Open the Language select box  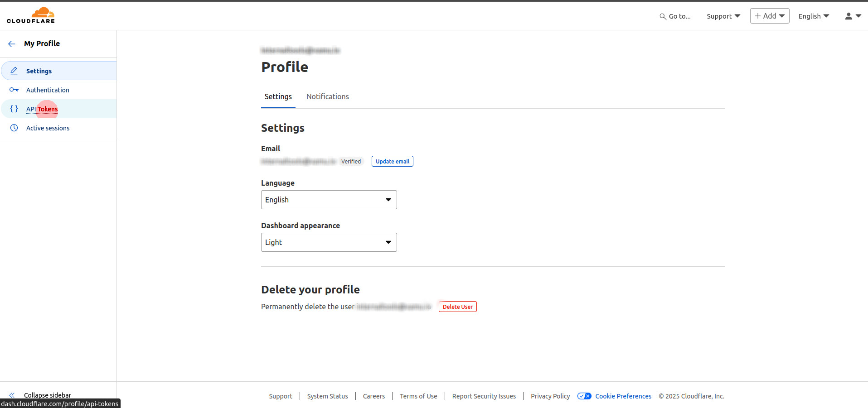[x=329, y=200]
